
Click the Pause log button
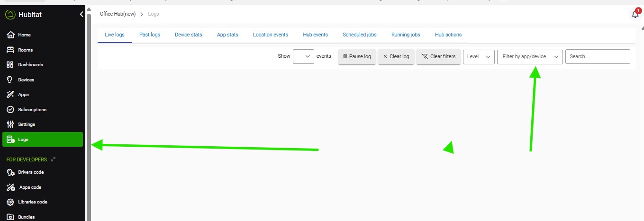click(x=357, y=57)
